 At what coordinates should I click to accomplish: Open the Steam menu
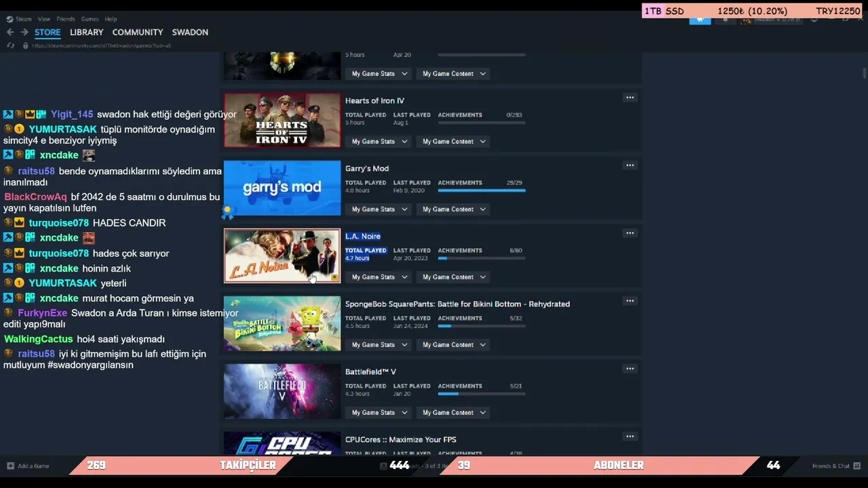(24, 19)
